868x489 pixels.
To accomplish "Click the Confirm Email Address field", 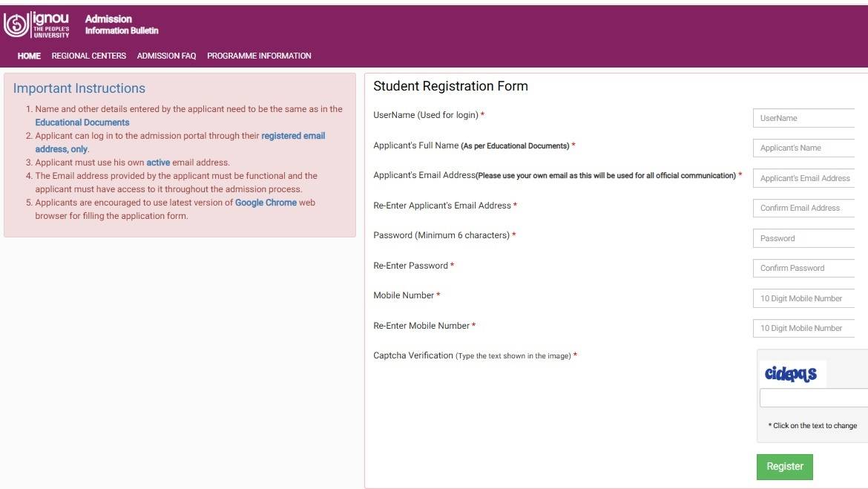I will (x=805, y=208).
